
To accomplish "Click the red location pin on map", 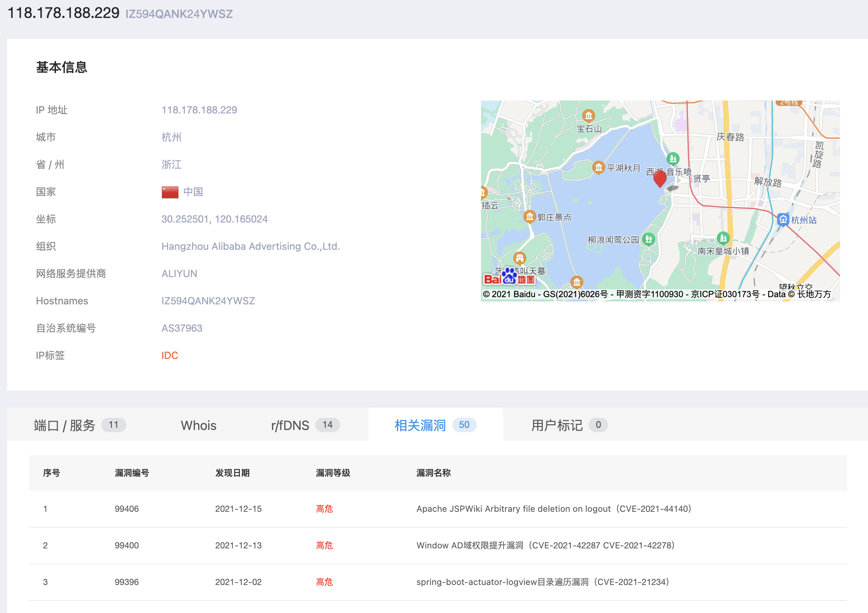I will click(x=660, y=178).
